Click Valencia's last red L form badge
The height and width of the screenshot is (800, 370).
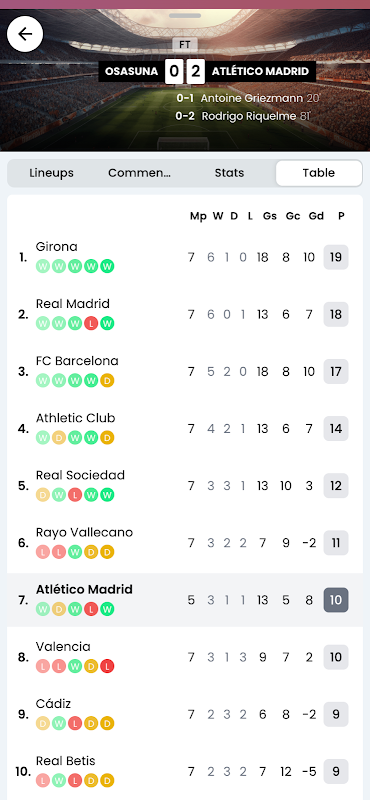[107, 666]
